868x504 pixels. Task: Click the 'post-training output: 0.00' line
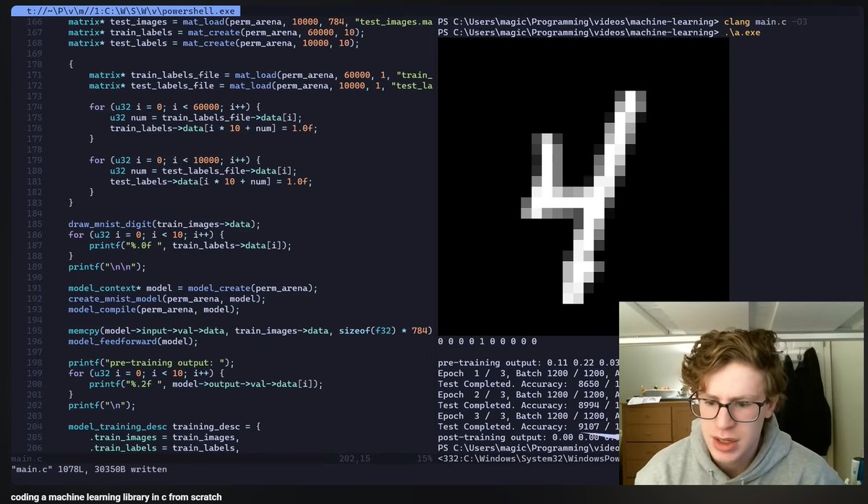pyautogui.click(x=529, y=437)
